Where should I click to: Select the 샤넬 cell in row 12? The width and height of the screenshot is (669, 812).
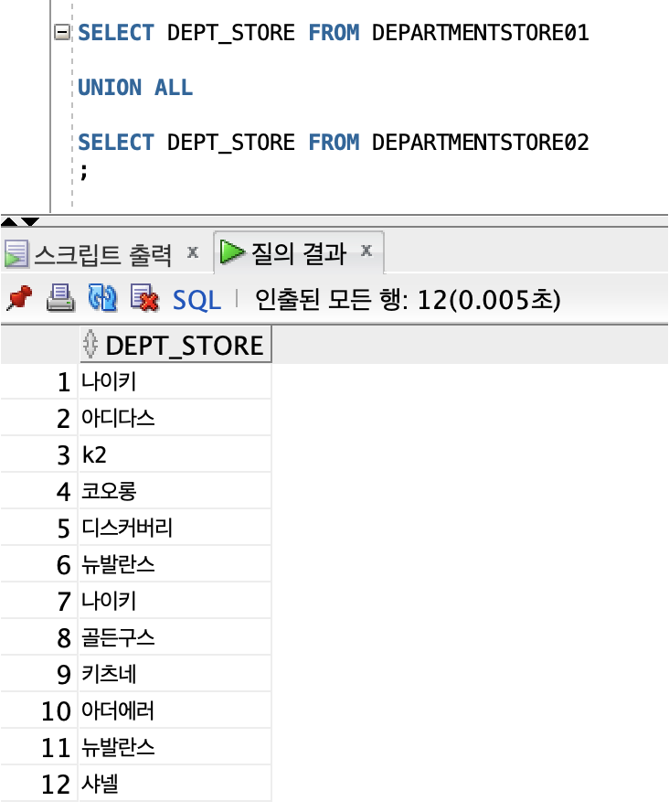(x=175, y=784)
